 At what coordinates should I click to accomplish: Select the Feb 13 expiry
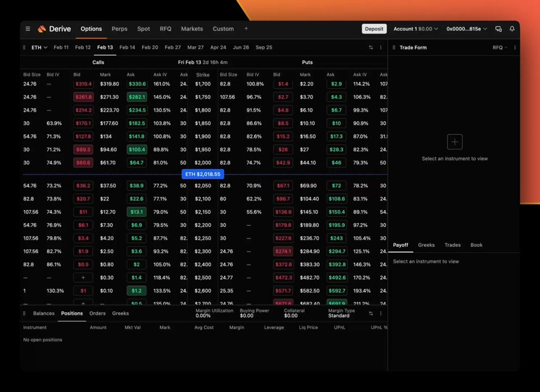(105, 47)
